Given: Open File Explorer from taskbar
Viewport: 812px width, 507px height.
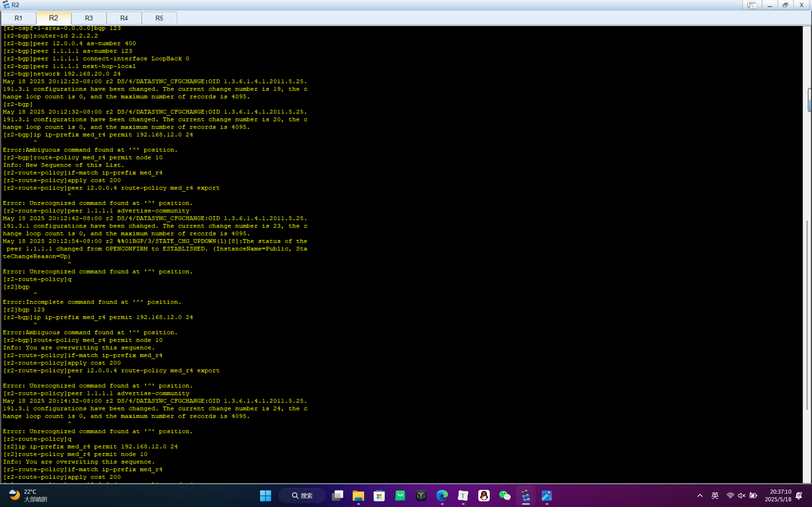Looking at the screenshot, I should pos(358,496).
